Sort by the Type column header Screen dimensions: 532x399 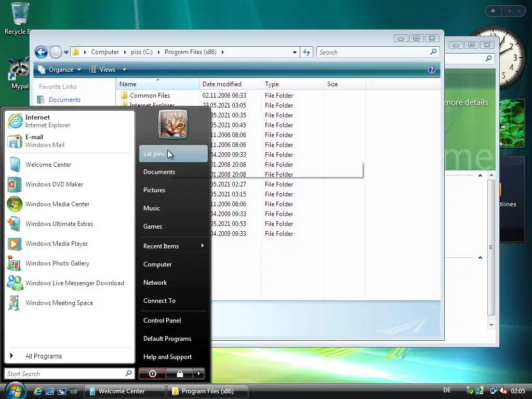pos(293,84)
